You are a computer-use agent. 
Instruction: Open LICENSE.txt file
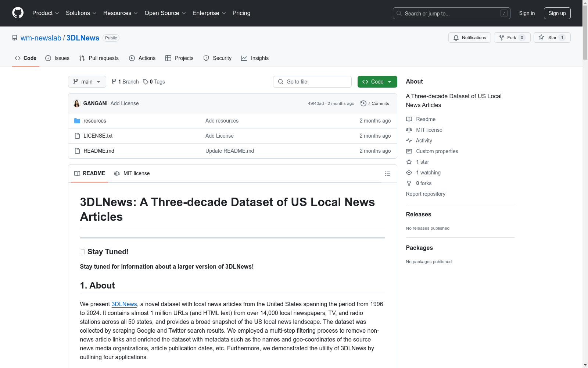[x=98, y=136]
